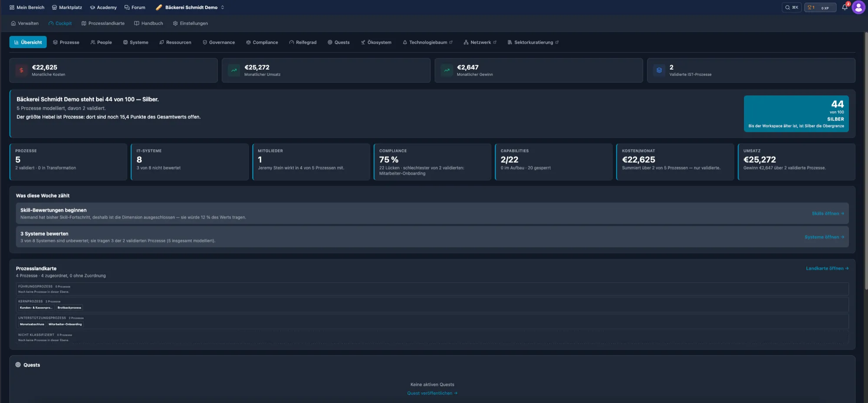Image resolution: width=868 pixels, height=403 pixels.
Task: Switch to the Quests tab
Action: tap(339, 42)
